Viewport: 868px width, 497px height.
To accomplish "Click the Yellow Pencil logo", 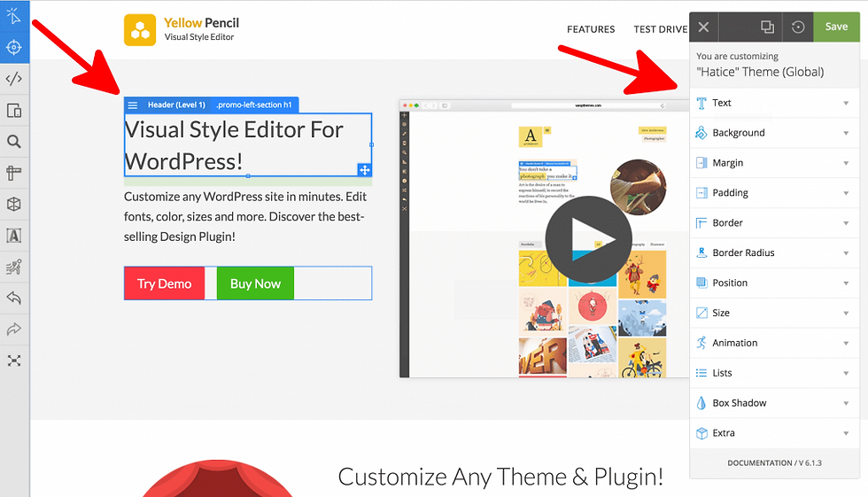I will [x=182, y=29].
